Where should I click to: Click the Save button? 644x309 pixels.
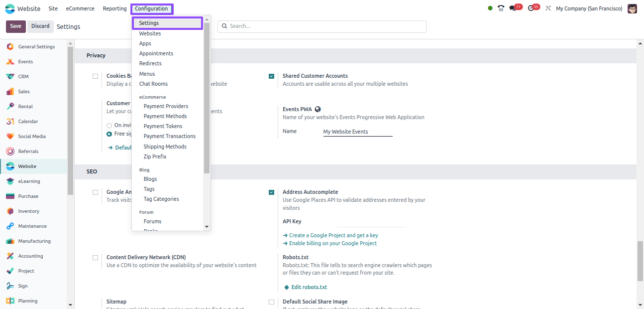15,26
